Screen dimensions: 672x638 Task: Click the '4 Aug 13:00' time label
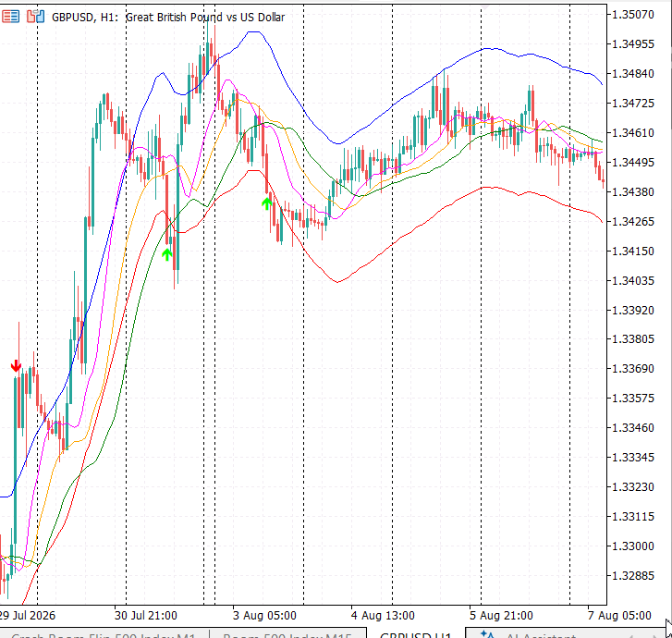383,616
